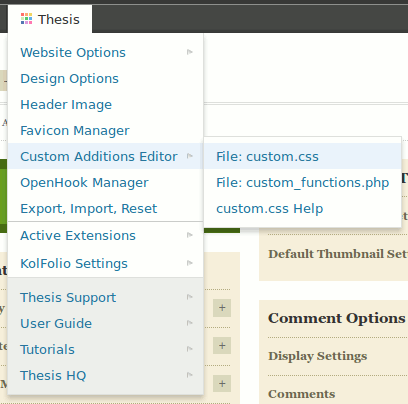Expand the Website Options submenu arrow
Image resolution: width=408 pixels, height=404 pixels.
click(x=190, y=52)
